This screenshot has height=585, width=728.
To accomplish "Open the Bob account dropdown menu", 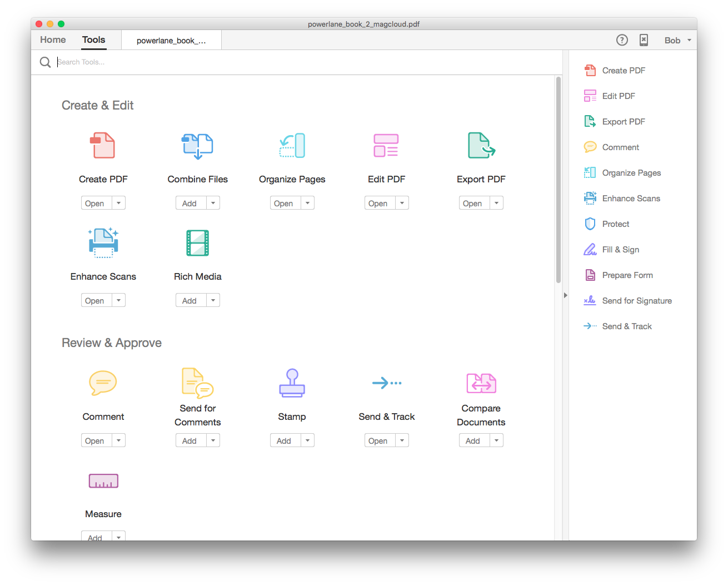I will pyautogui.click(x=678, y=40).
